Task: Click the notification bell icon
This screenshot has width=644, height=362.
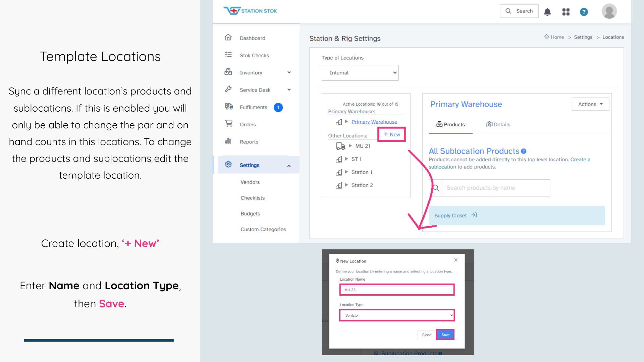Action: point(547,12)
